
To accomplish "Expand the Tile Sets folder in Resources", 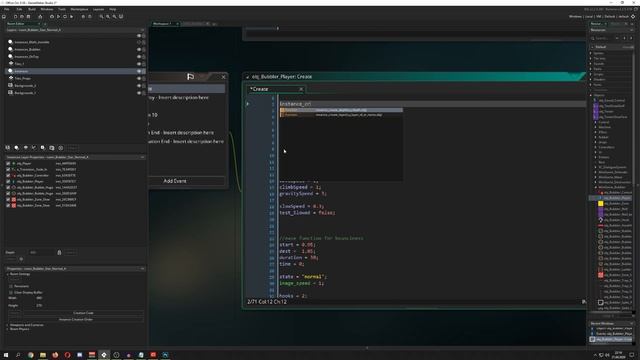I will pos(591,58).
